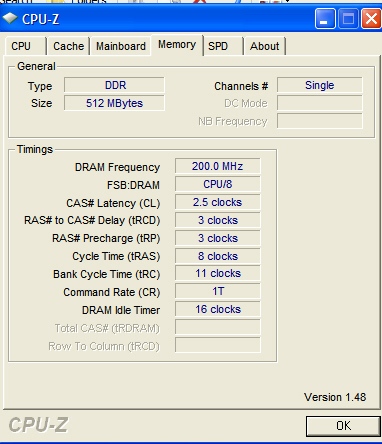The image size is (382, 444).
Task: Click the greyed DC Mode label
Action: (246, 104)
